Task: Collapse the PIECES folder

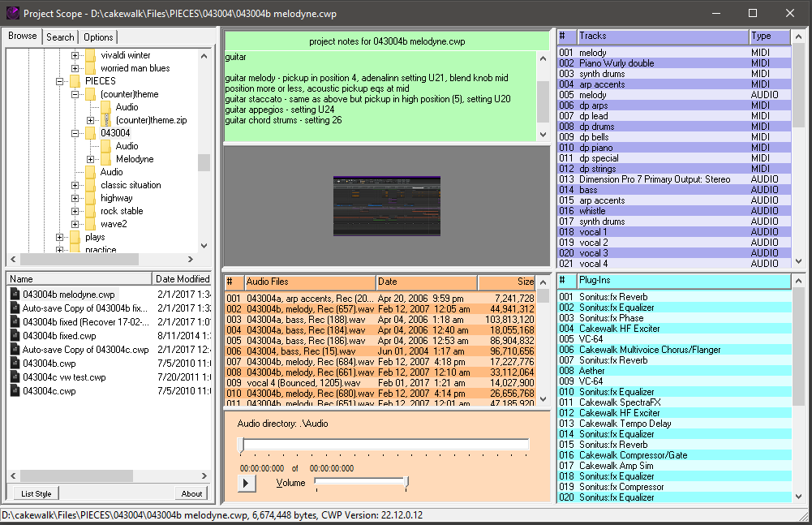Action: click(x=59, y=81)
